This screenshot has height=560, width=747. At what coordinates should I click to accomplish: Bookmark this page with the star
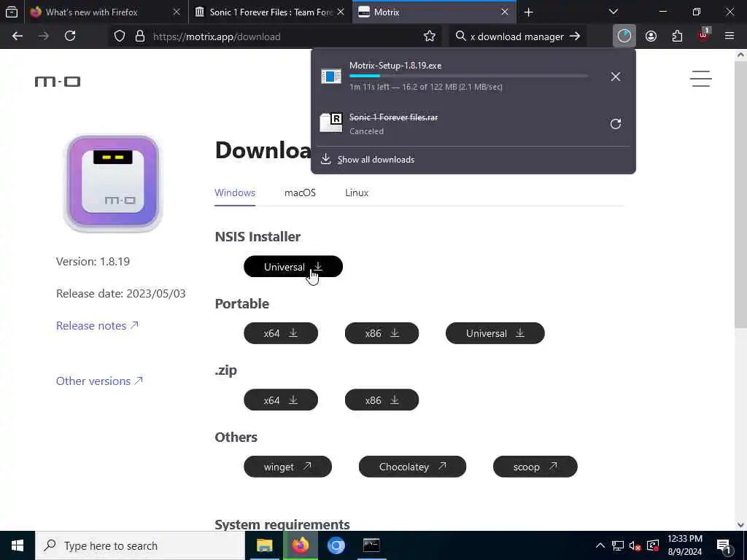[x=429, y=36]
